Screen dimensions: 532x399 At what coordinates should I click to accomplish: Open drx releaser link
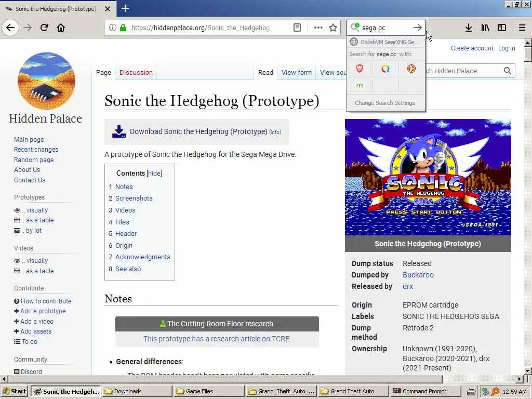pos(408,286)
